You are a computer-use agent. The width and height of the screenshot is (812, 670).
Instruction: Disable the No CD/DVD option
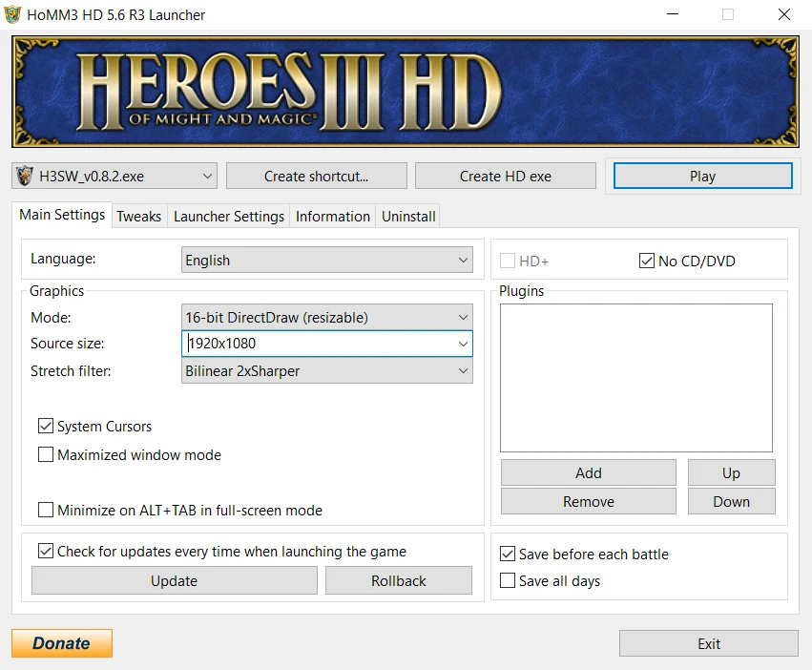(646, 260)
